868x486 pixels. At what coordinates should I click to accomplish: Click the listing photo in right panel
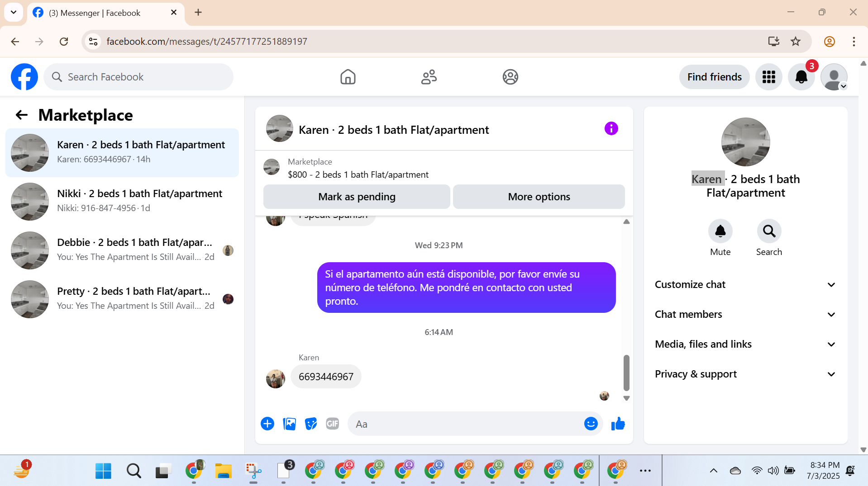click(745, 142)
